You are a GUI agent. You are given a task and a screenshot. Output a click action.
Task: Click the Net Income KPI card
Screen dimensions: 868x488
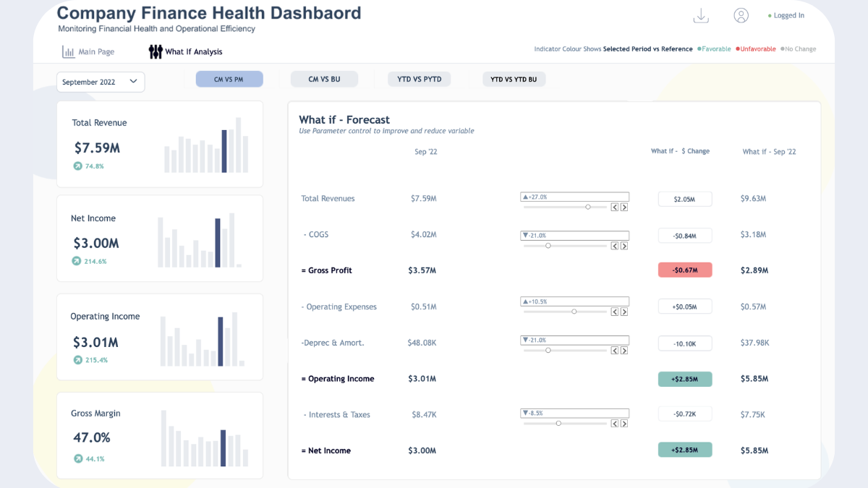(159, 238)
